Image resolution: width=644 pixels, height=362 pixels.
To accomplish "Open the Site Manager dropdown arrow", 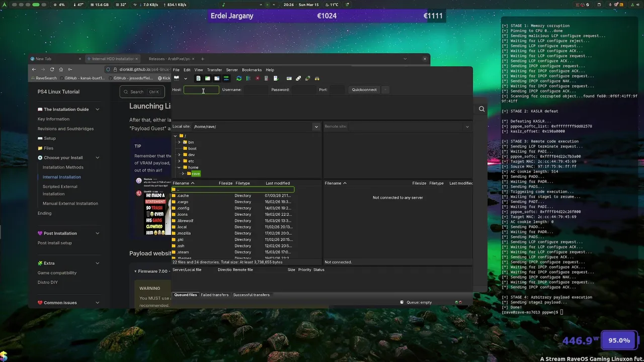I will click(185, 78).
